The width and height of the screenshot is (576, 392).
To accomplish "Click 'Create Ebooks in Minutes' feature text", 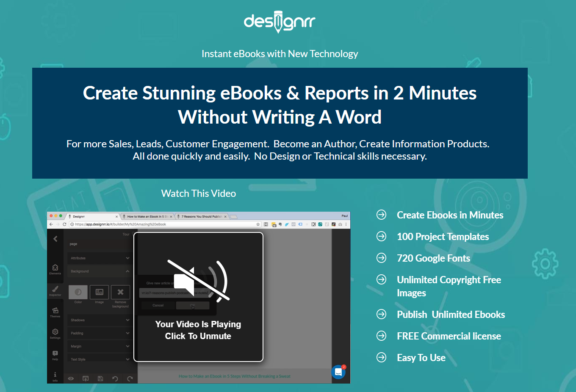I will (450, 215).
